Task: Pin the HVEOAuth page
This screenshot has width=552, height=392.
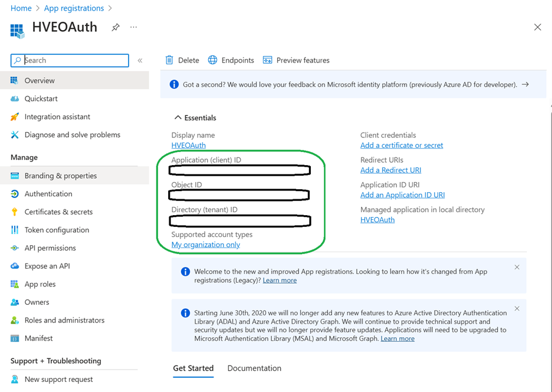Action: coord(116,27)
